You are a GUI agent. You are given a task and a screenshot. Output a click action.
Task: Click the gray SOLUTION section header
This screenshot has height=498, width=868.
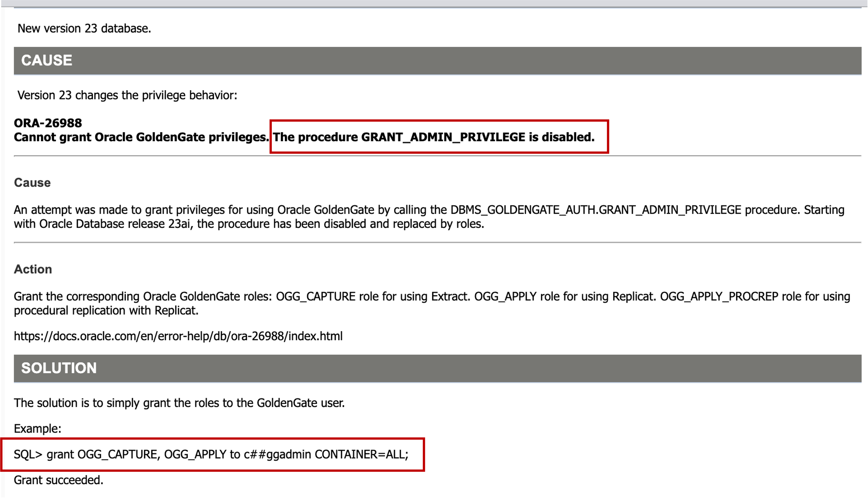pyautogui.click(x=438, y=368)
